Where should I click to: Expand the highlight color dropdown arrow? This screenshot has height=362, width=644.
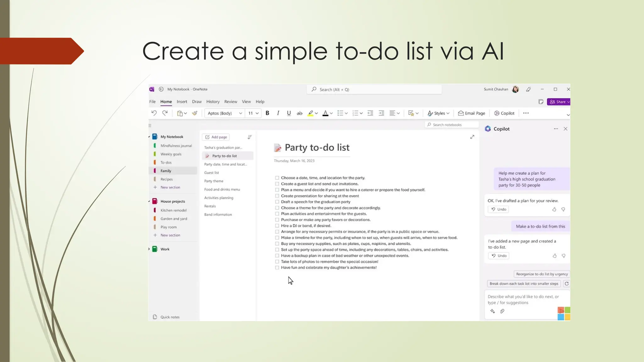(x=316, y=113)
